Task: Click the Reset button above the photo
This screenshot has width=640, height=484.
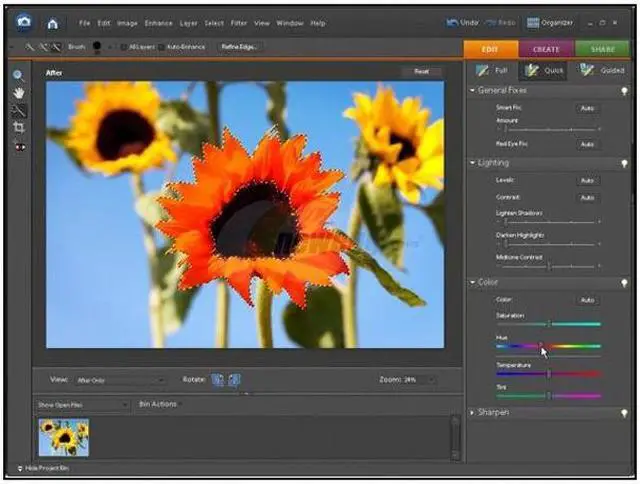Action: click(x=422, y=71)
